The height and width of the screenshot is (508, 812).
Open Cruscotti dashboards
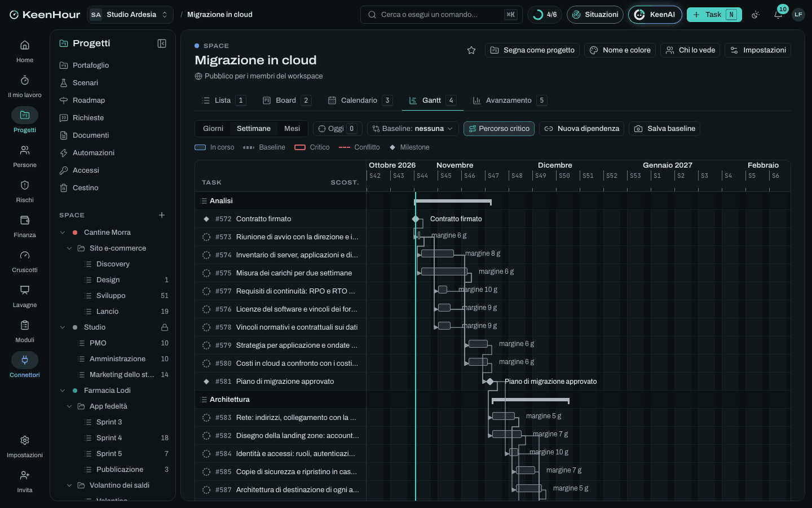(x=25, y=261)
